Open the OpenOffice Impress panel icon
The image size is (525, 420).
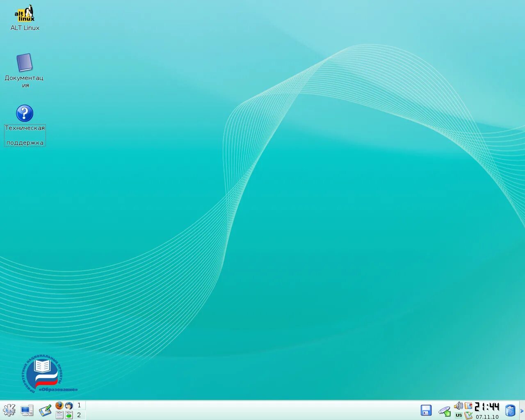[x=68, y=415]
